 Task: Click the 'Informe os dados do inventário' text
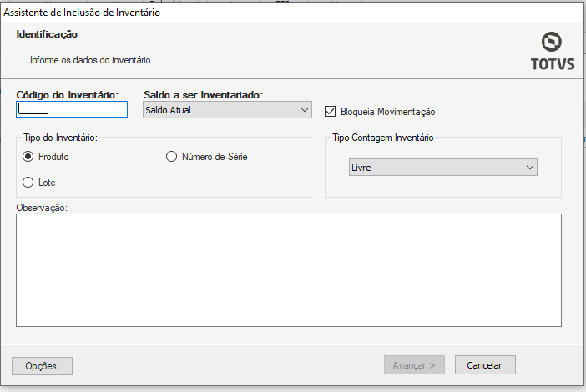[x=90, y=60]
